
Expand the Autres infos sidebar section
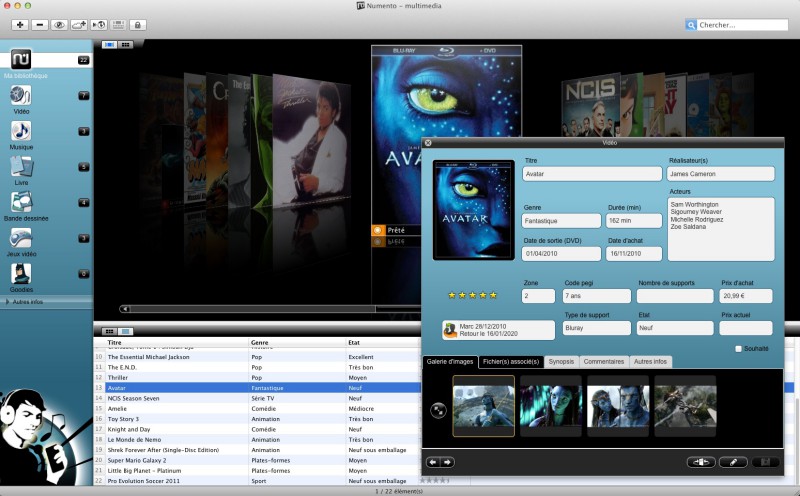8,302
